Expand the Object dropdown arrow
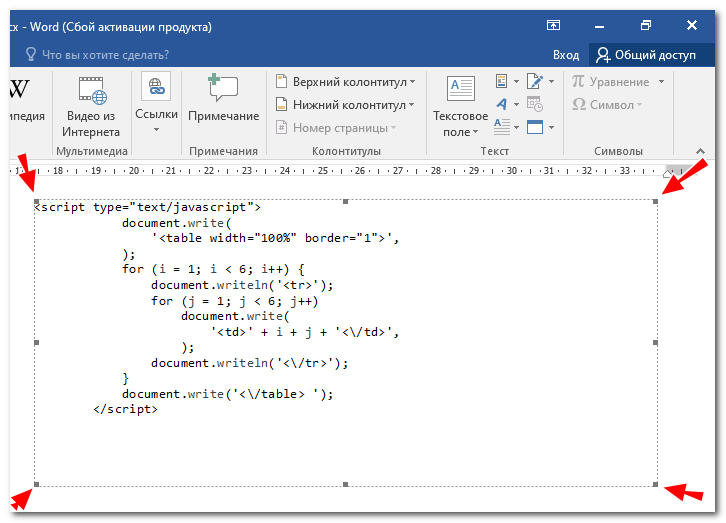The image size is (726, 523). (x=551, y=127)
